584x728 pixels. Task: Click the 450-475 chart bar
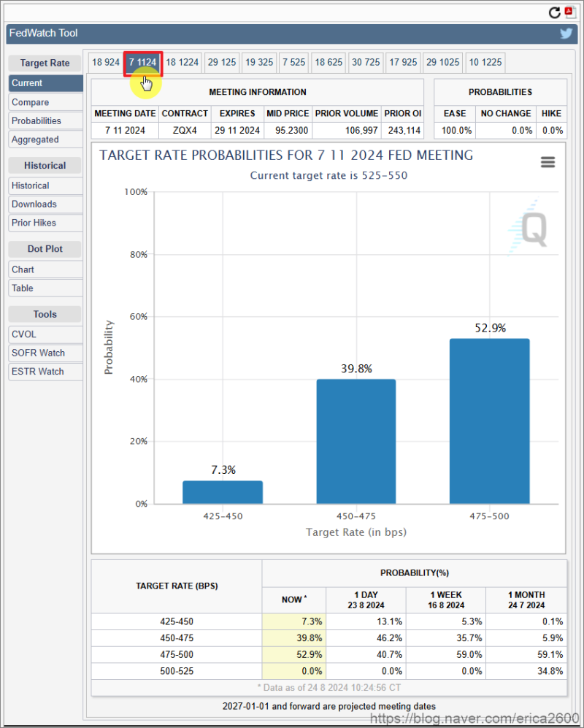(x=356, y=442)
